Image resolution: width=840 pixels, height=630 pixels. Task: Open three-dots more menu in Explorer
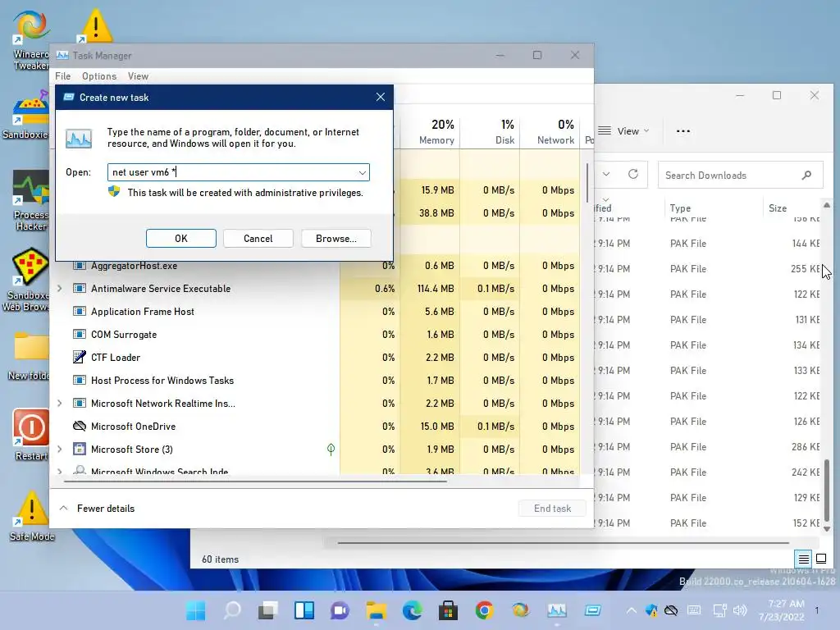point(683,130)
